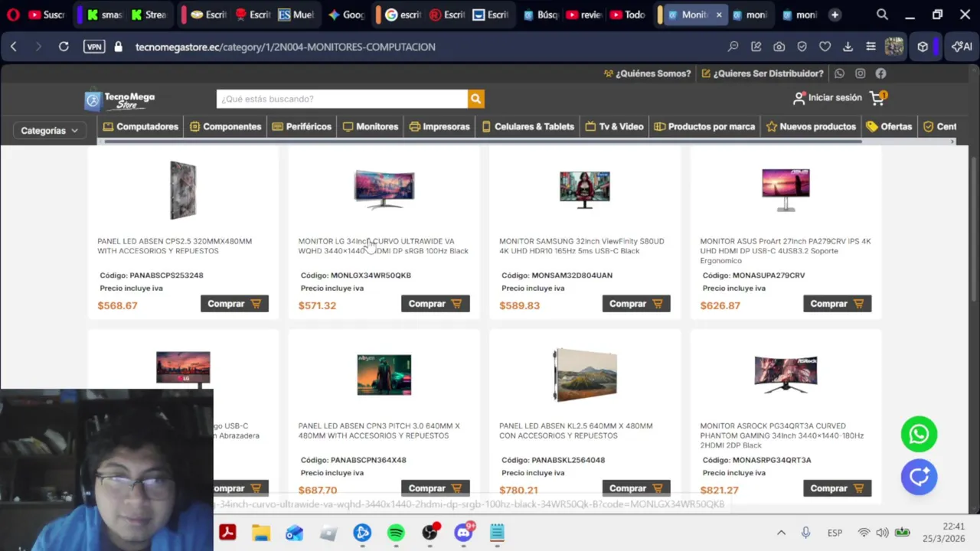Open the Componentes menu
This screenshot has height=551, width=980.
tap(226, 126)
